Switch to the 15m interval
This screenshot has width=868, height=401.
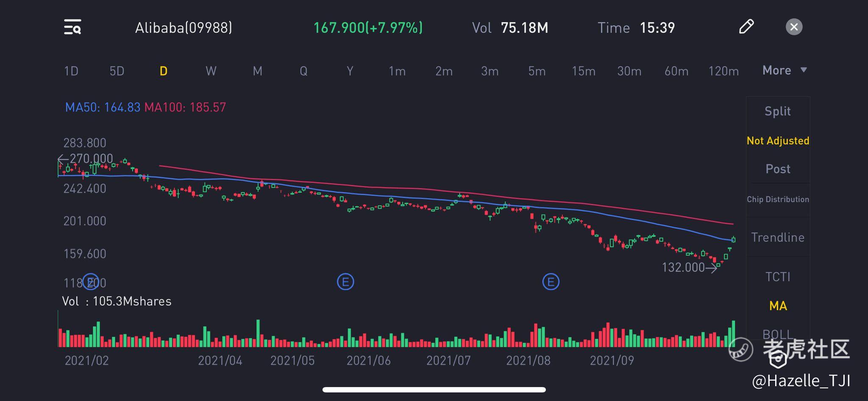(584, 71)
